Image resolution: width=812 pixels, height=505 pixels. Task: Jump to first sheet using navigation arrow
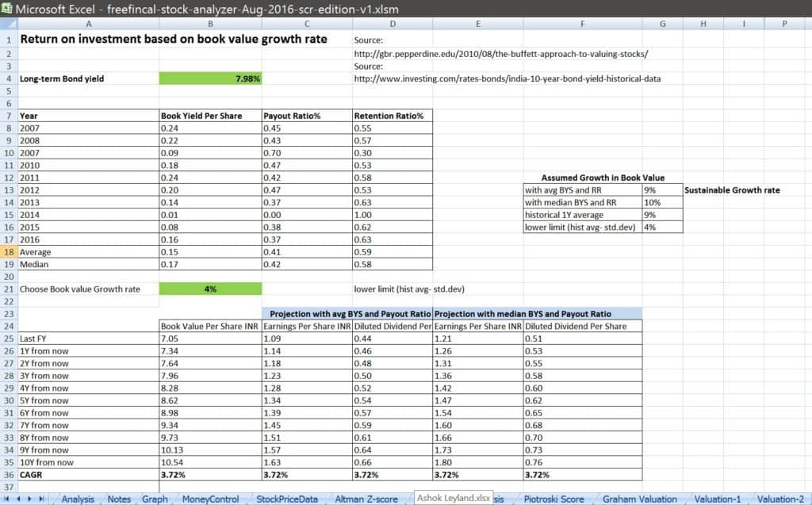coord(6,499)
